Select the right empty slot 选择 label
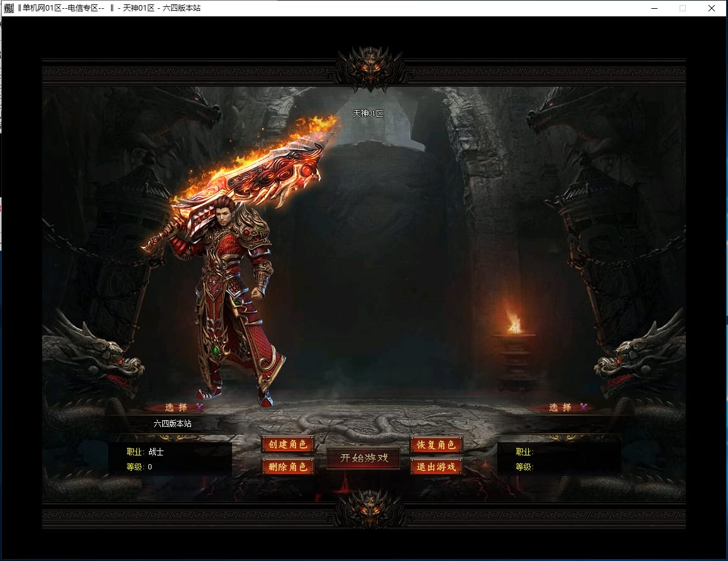The image size is (728, 561). pos(560,407)
